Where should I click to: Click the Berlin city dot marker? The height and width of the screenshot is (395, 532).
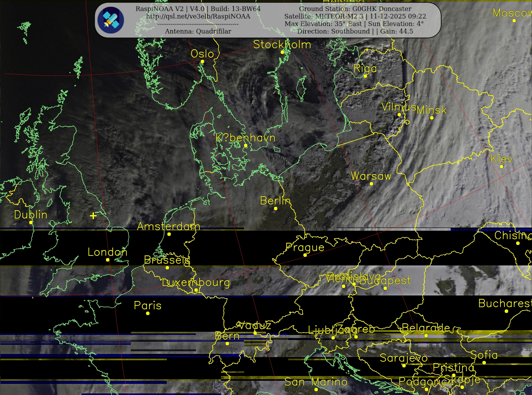(275, 209)
